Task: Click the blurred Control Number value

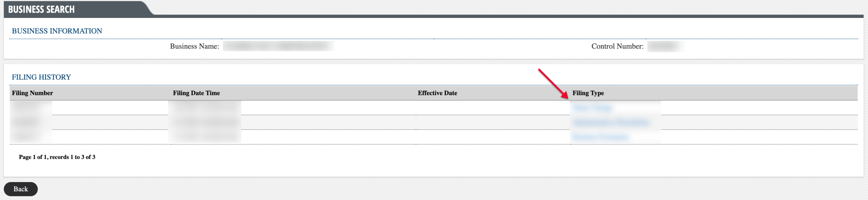Action: tap(665, 46)
